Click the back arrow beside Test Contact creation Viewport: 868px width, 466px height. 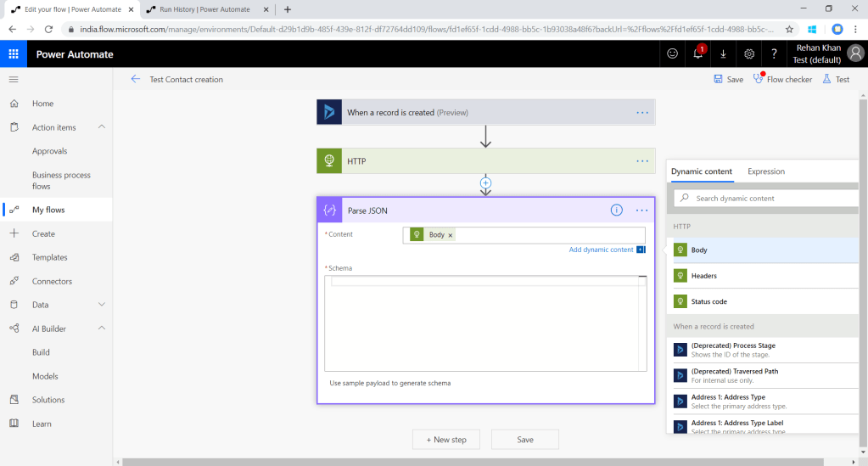pos(136,79)
